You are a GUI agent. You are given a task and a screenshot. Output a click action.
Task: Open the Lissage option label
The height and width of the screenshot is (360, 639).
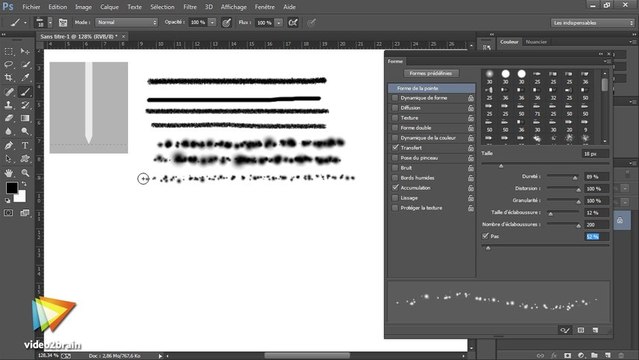409,198
